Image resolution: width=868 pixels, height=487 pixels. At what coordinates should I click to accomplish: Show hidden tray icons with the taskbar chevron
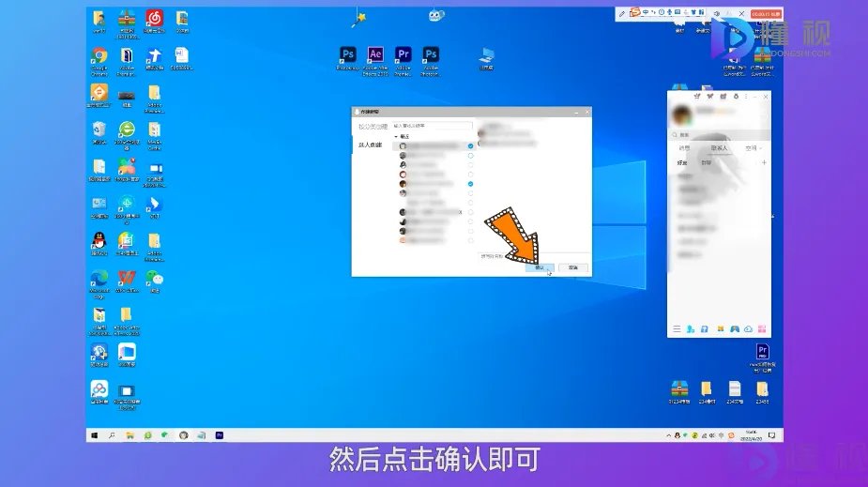click(669, 435)
